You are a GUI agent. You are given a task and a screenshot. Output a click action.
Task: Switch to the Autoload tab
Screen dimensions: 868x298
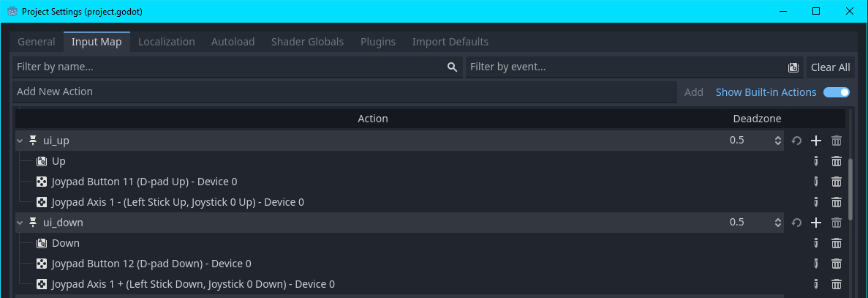pyautogui.click(x=233, y=42)
